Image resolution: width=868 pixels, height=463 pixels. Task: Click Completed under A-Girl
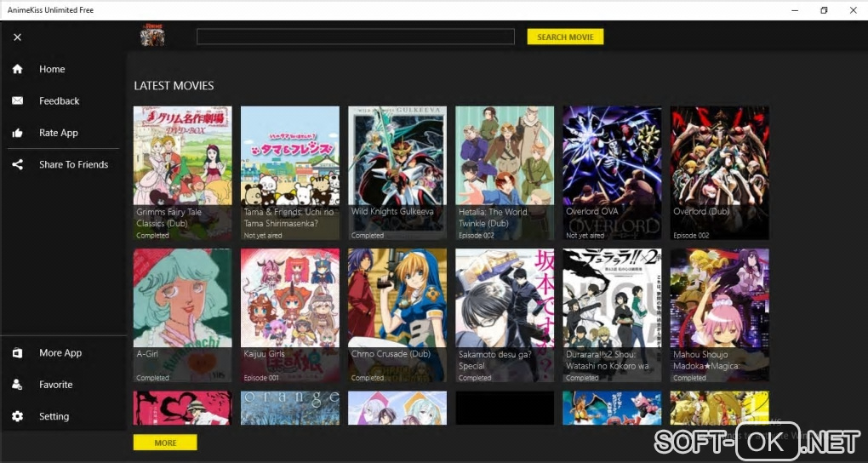152,378
